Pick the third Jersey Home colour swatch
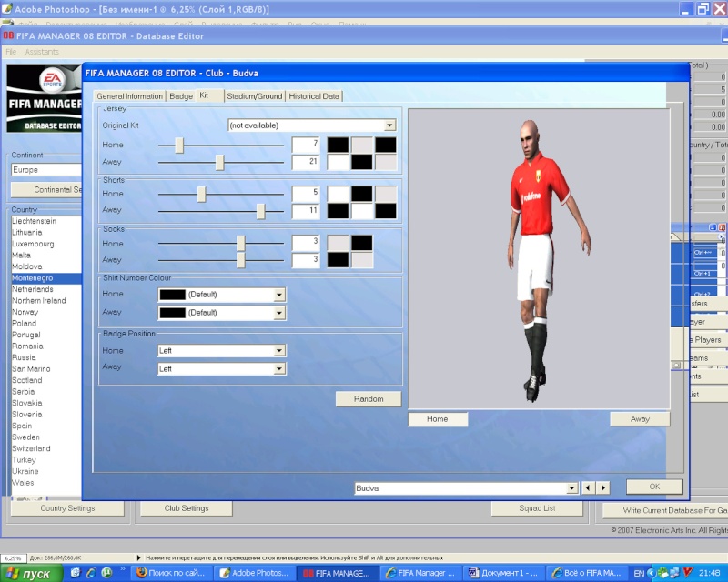This screenshot has height=582, width=728. pyautogui.click(x=386, y=145)
